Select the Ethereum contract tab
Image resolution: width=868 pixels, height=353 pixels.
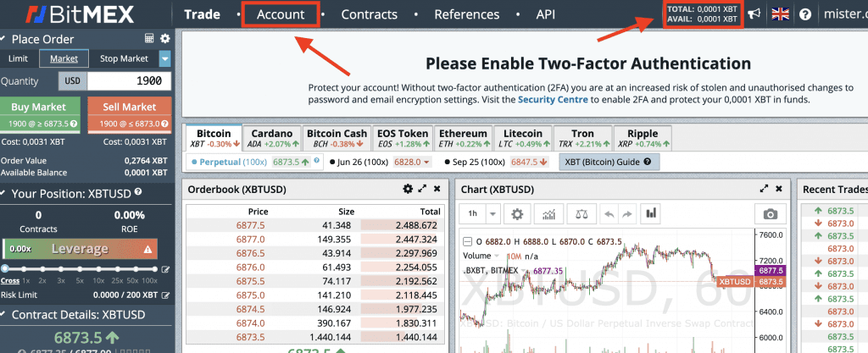point(463,138)
